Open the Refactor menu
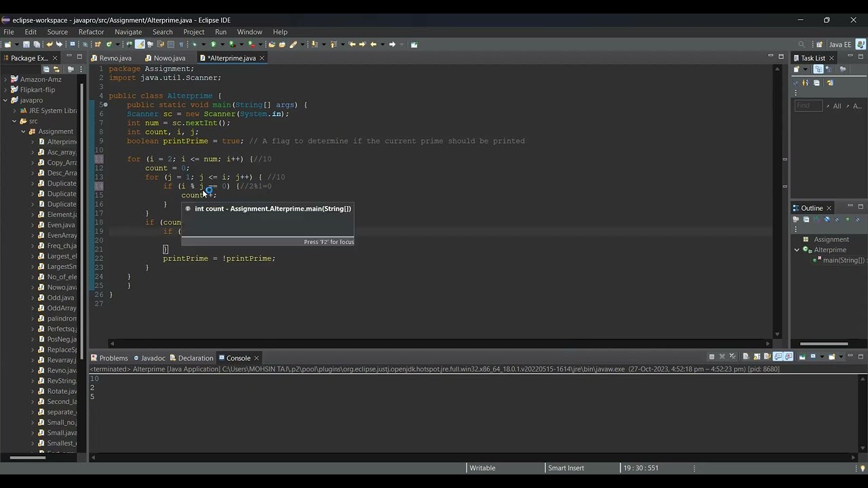Viewport: 868px width, 488px height. coord(91,32)
